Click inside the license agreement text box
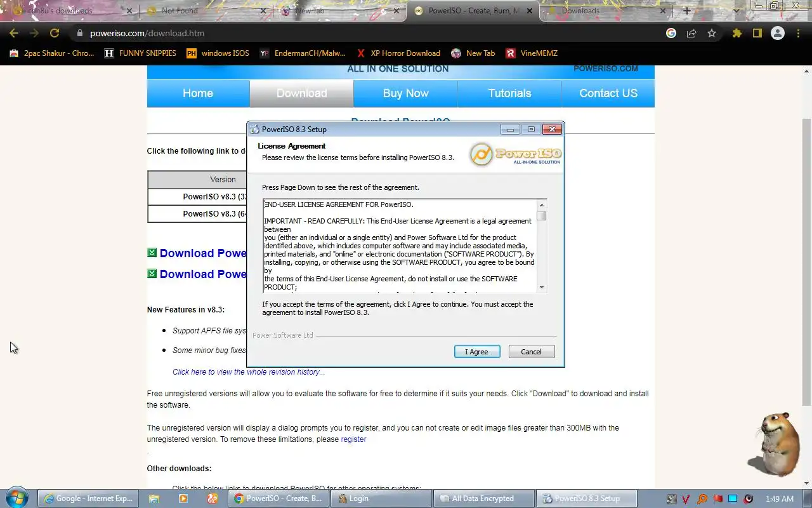The width and height of the screenshot is (812, 508). 400,246
